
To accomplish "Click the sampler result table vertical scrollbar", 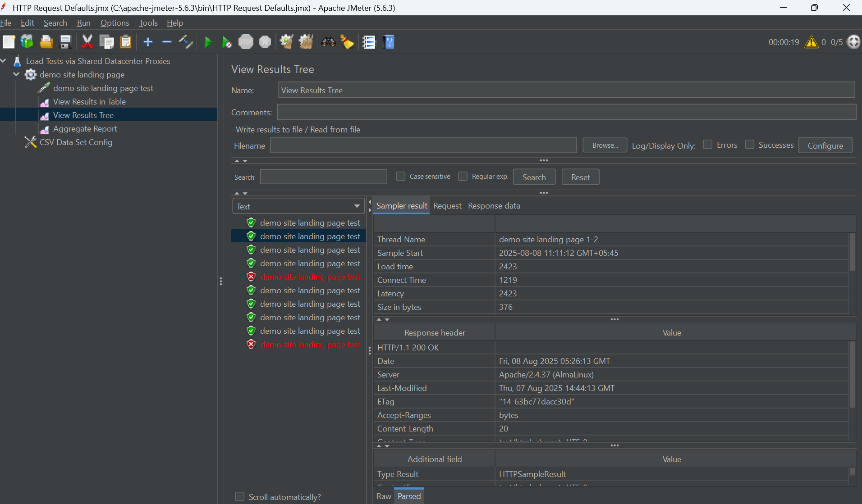I will pyautogui.click(x=852, y=252).
